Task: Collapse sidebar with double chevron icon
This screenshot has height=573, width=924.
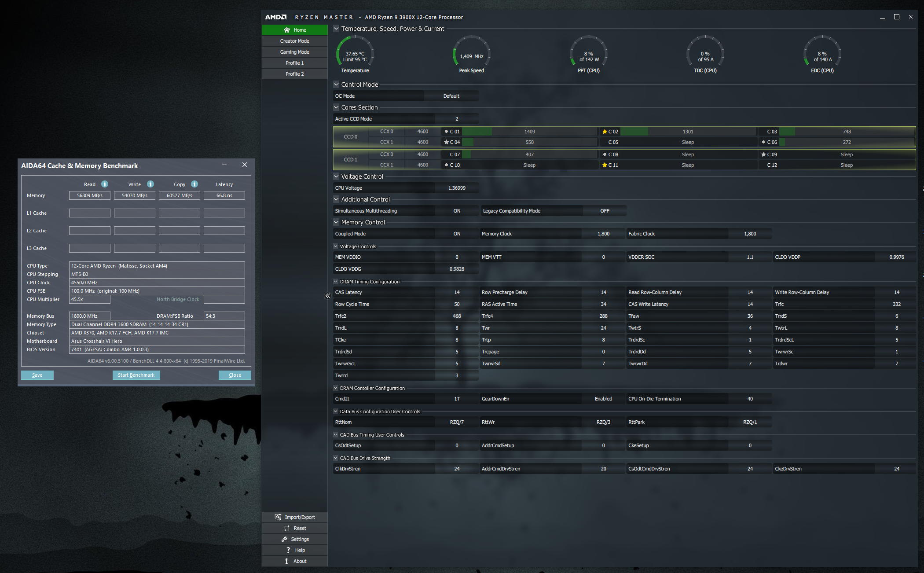Action: click(x=328, y=296)
